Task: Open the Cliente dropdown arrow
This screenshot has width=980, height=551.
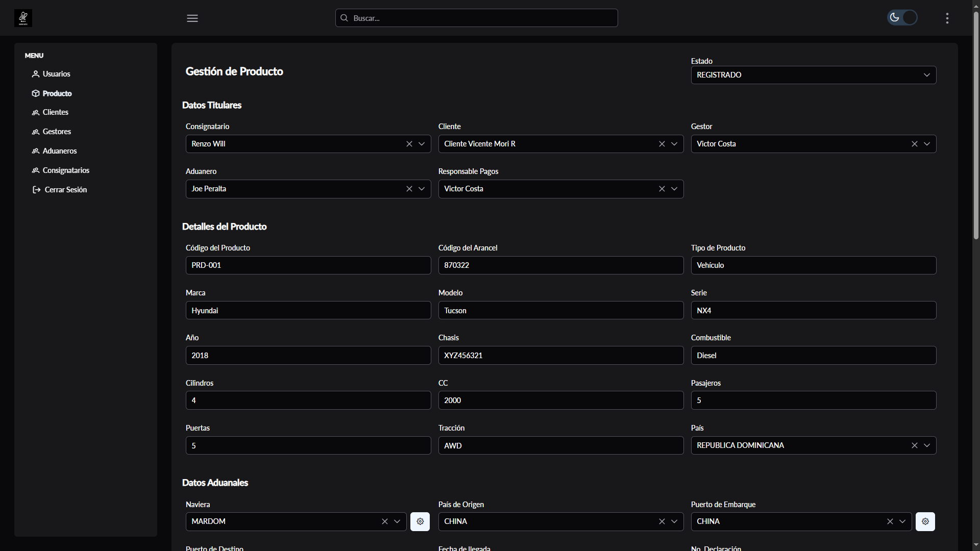Action: tap(674, 144)
